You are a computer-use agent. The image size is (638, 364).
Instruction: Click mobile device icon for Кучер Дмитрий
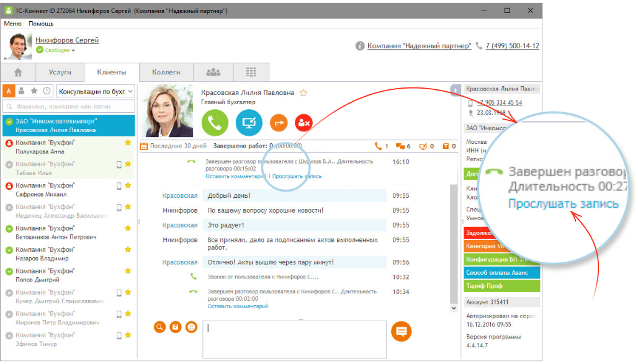(119, 293)
